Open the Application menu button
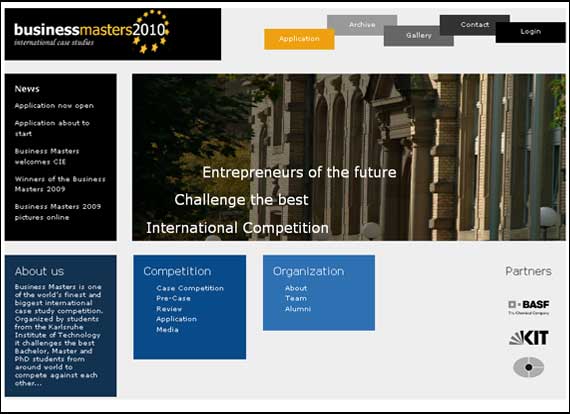570x414 pixels. (x=299, y=39)
